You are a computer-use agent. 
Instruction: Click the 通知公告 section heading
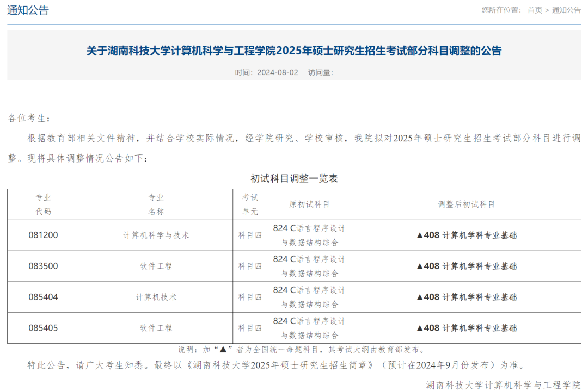28,10
